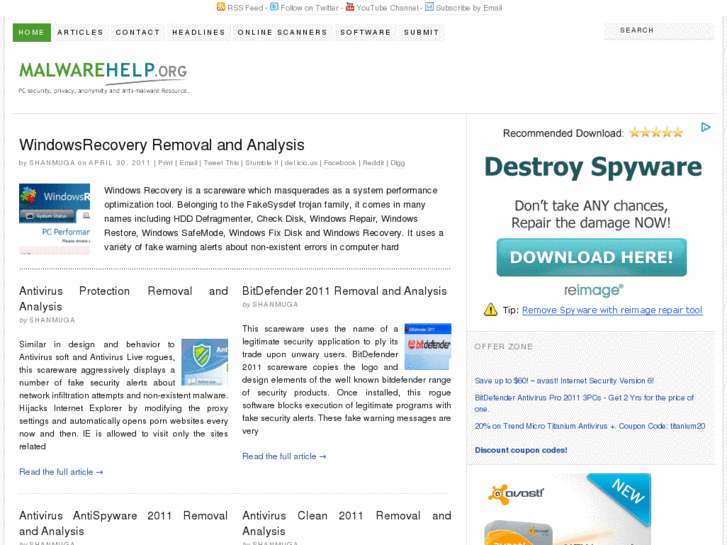Click the Subscribe by Email envelope icon
Viewport: 727px width, 545px height.
point(429,7)
